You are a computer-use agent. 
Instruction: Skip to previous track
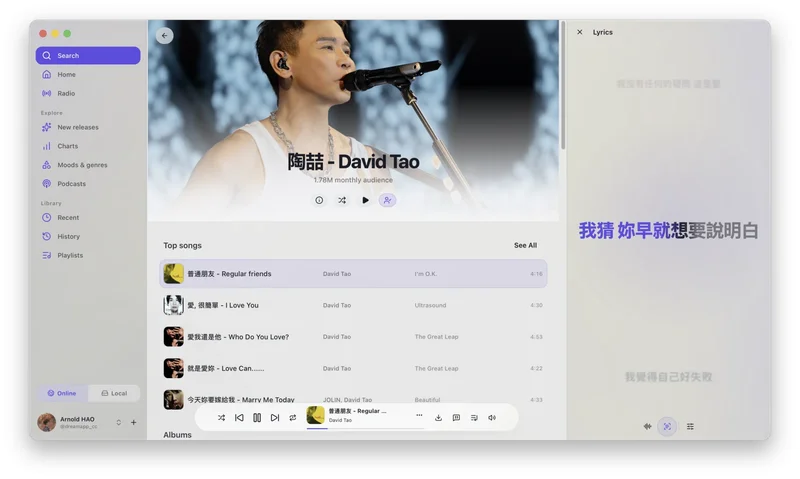pos(239,418)
